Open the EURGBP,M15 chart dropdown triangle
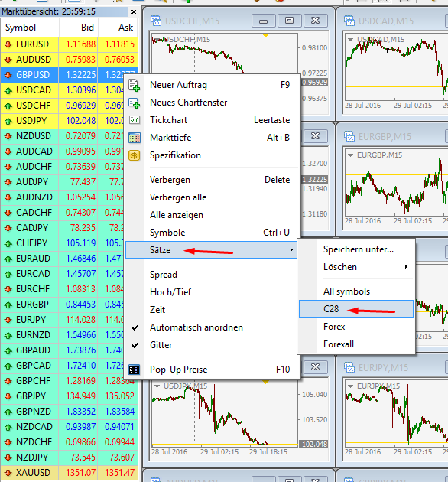This screenshot has height=482, width=448. tap(350, 155)
